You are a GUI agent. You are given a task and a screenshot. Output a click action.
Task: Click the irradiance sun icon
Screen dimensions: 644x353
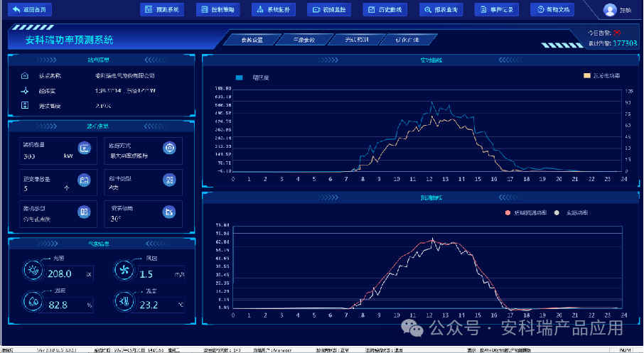(33, 269)
